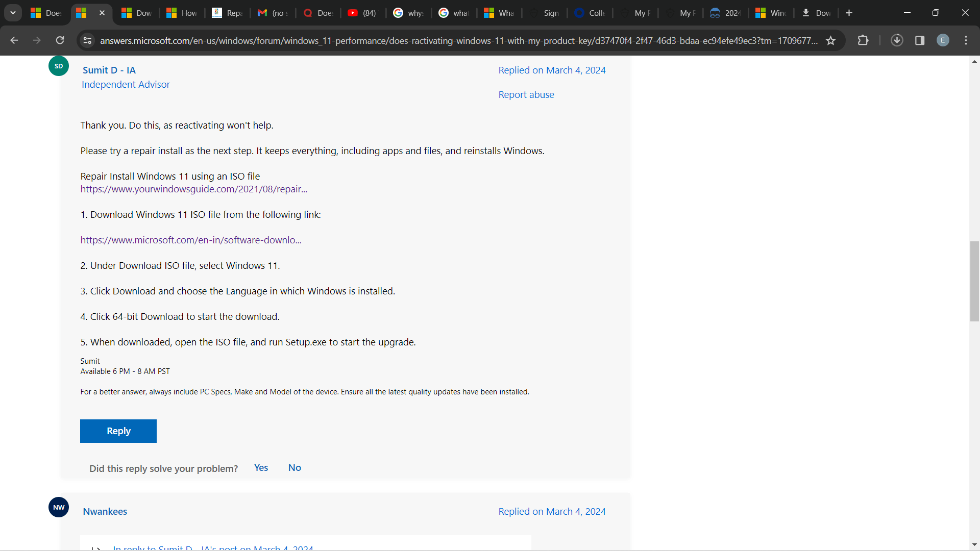Switch to the YouTube (84) tab
Viewport: 980px width, 551px height.
(x=362, y=13)
